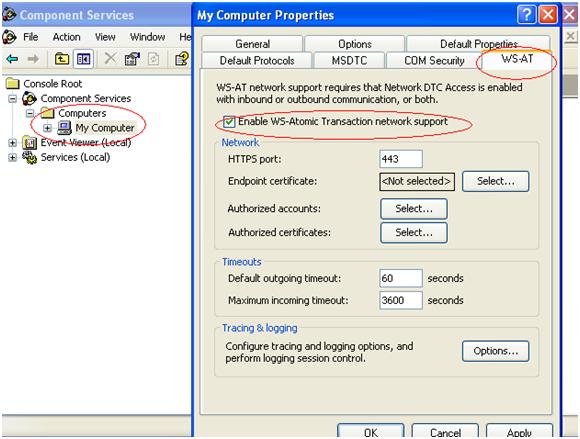Image resolution: width=580 pixels, height=439 pixels.
Task: Click the Component Services title bar icon
Action: tap(9, 14)
